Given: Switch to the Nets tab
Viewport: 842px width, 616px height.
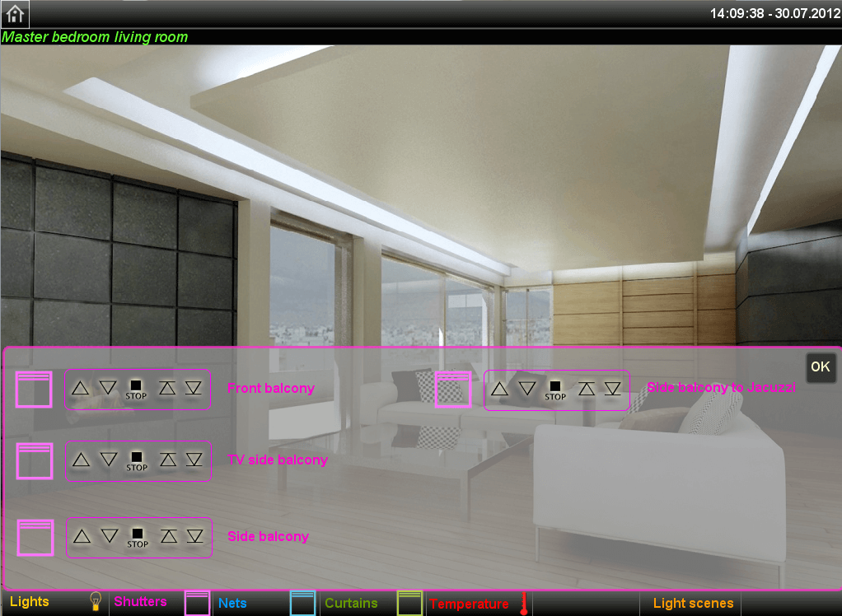Looking at the screenshot, I should click(x=232, y=603).
